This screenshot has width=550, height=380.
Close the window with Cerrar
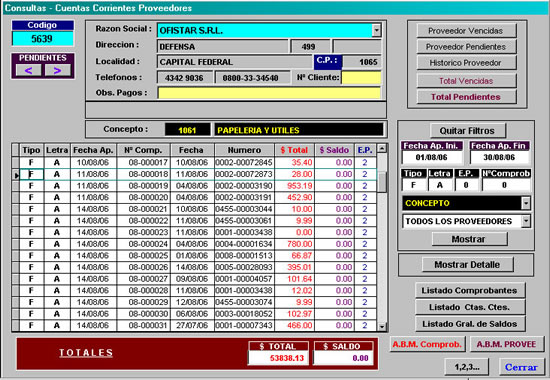click(x=521, y=367)
